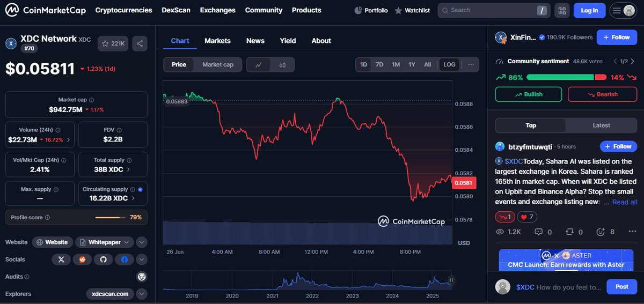Open chart more options ellipsis
Image resolution: width=644 pixels, height=304 pixels.
471,64
